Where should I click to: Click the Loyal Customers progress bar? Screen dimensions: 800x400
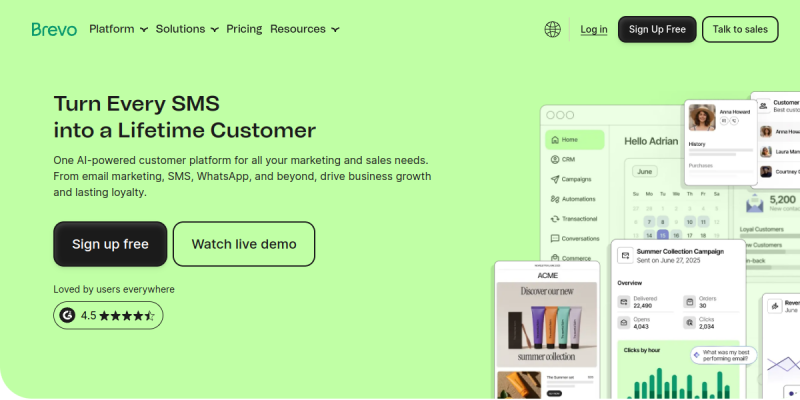tap(770, 236)
